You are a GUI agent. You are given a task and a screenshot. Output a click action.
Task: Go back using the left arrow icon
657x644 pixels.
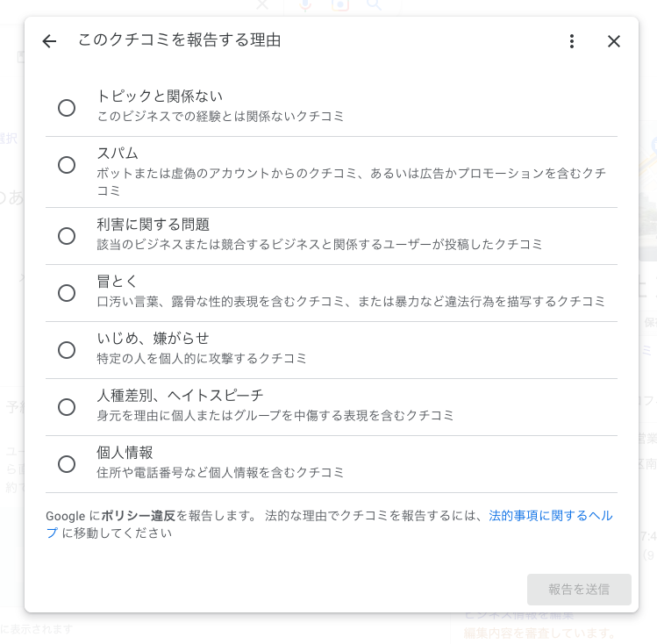[49, 41]
